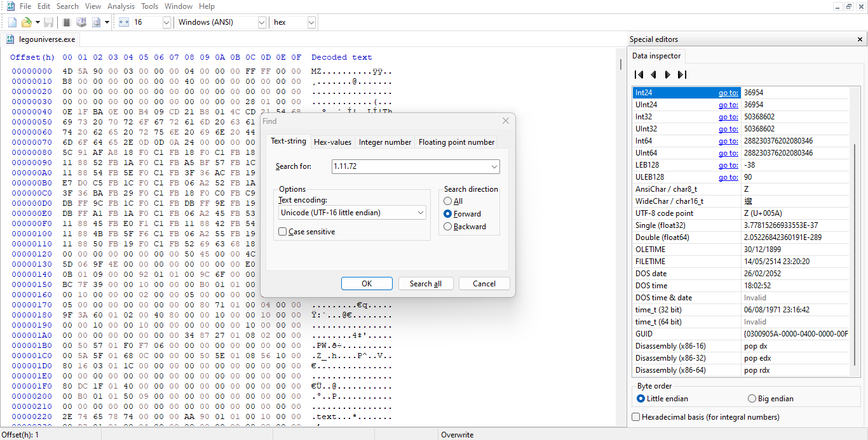Select Big endian byte order
Screen dimensions: 868x440
[x=771, y=399]
